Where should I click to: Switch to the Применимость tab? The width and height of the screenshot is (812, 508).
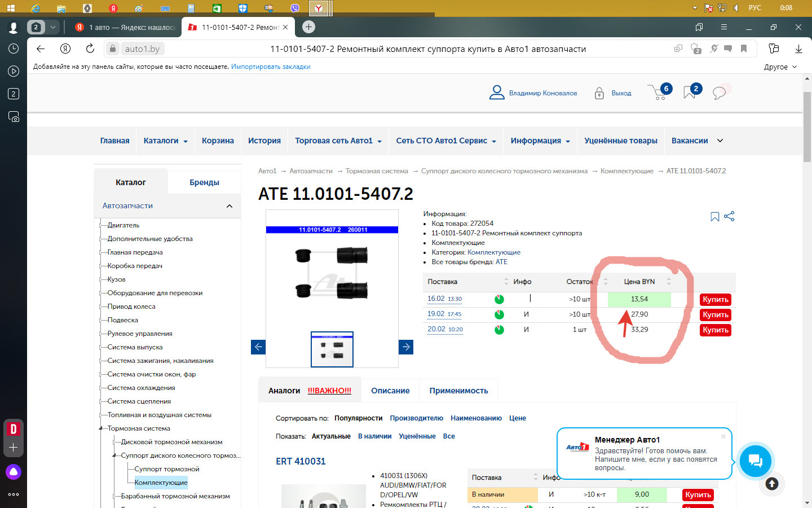pos(458,391)
